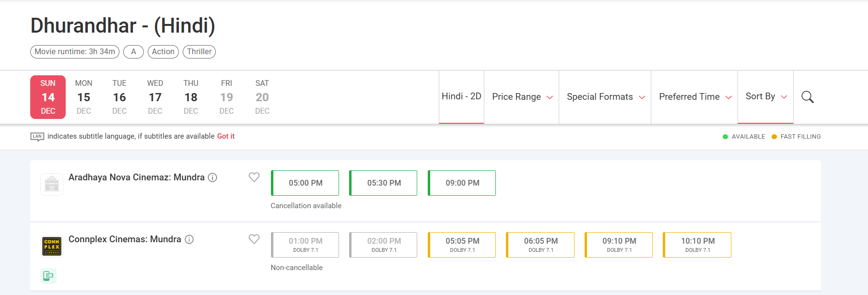Favorite Connplex Cinemas with heart icon
The height and width of the screenshot is (295, 868).
click(x=254, y=239)
